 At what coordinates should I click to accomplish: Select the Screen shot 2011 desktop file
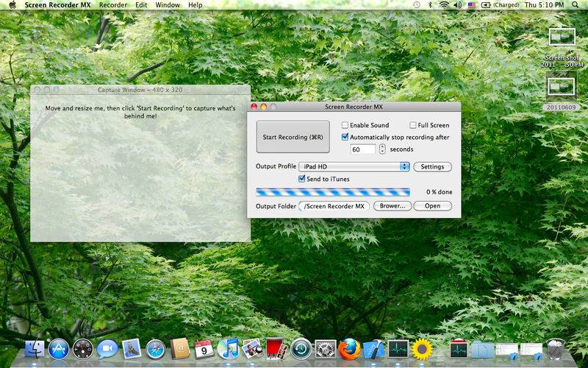(x=562, y=48)
